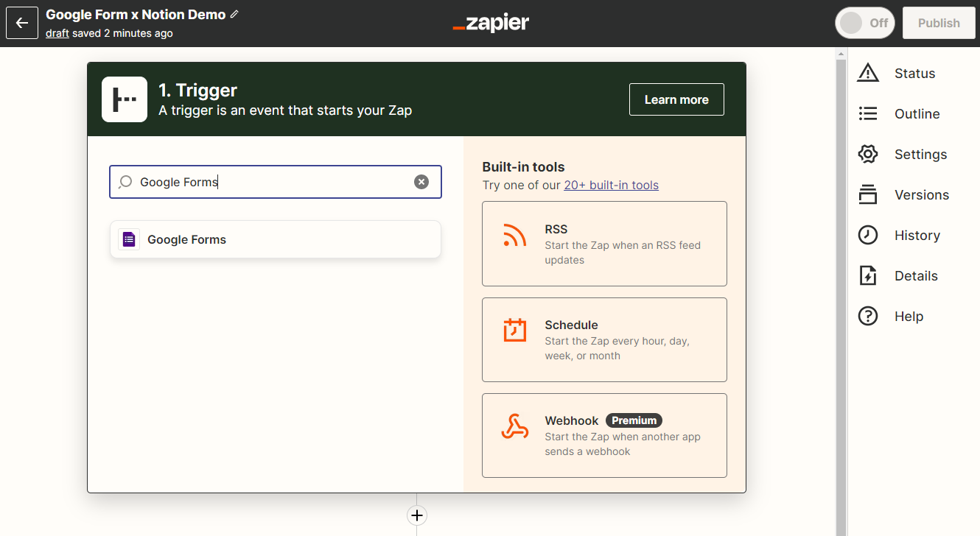Choose the Schedule built-in tool
This screenshot has height=536, width=980.
pos(604,339)
